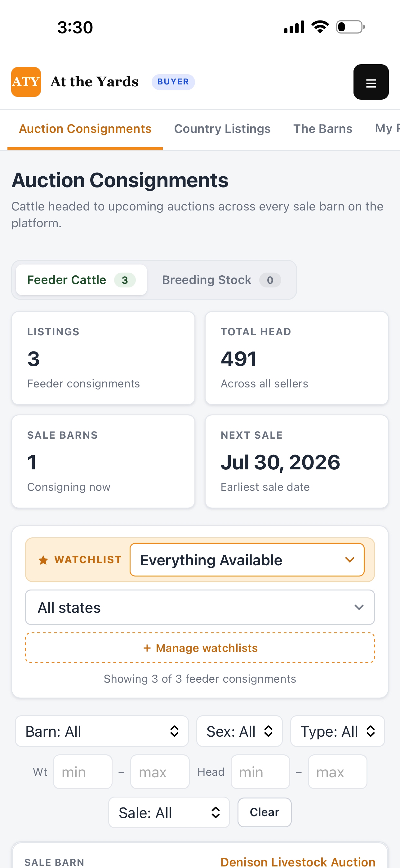Open the Sale: All selector
This screenshot has height=868, width=400.
169,812
